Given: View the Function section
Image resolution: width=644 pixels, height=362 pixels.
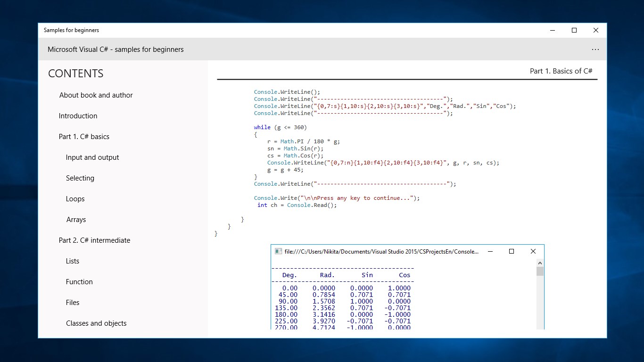Looking at the screenshot, I should click(x=79, y=282).
